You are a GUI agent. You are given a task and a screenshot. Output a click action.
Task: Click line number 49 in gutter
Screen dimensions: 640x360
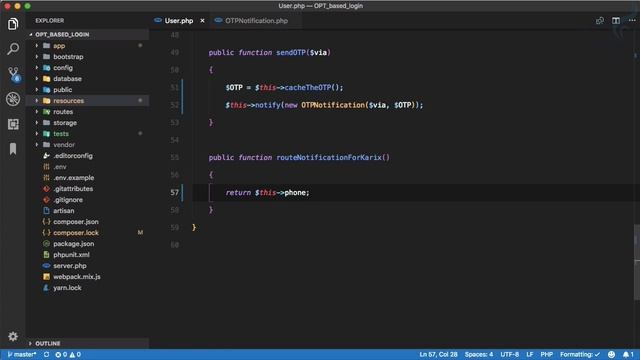[x=174, y=53]
